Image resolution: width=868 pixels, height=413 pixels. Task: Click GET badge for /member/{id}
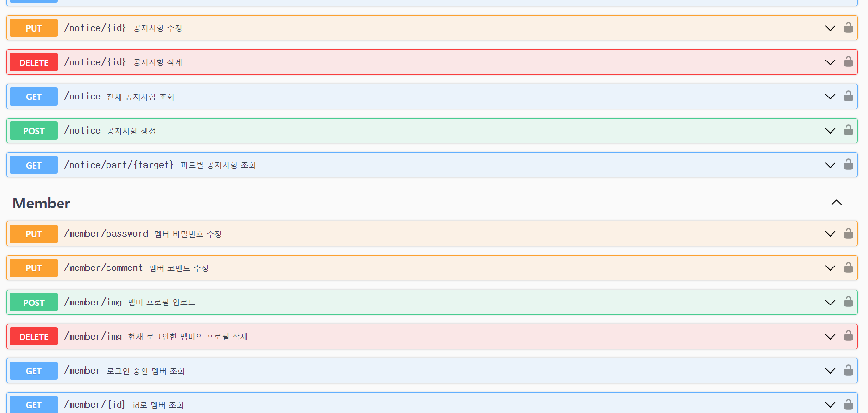click(x=34, y=404)
